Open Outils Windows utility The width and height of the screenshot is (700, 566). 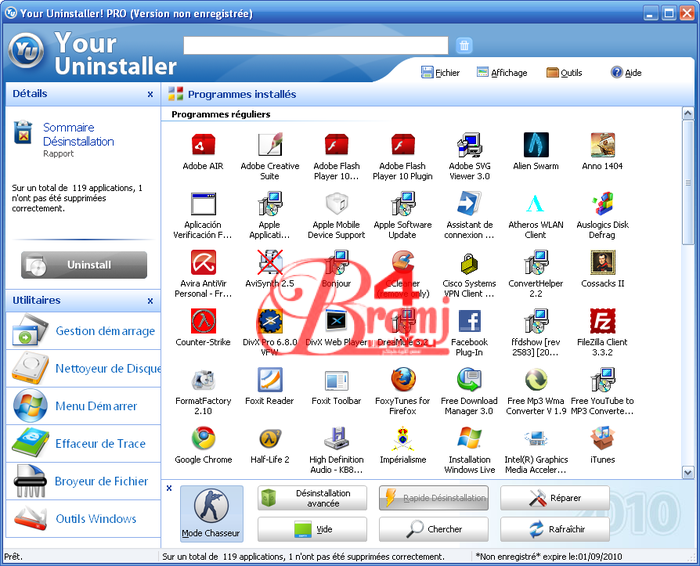pos(83,519)
